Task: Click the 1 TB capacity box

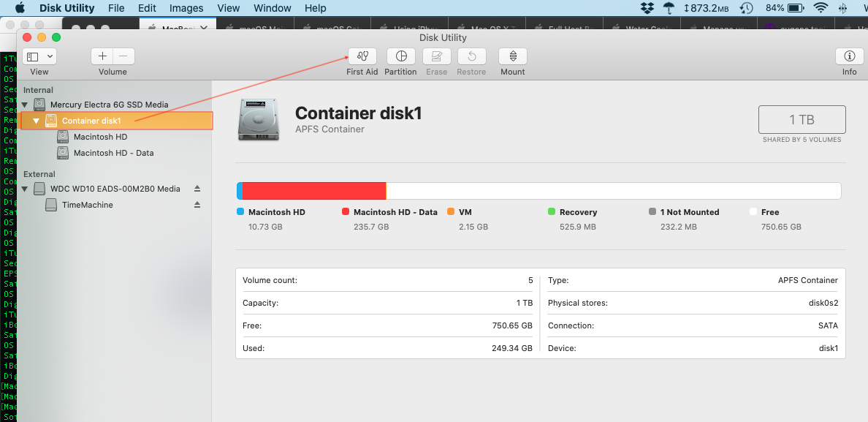Action: pos(802,120)
